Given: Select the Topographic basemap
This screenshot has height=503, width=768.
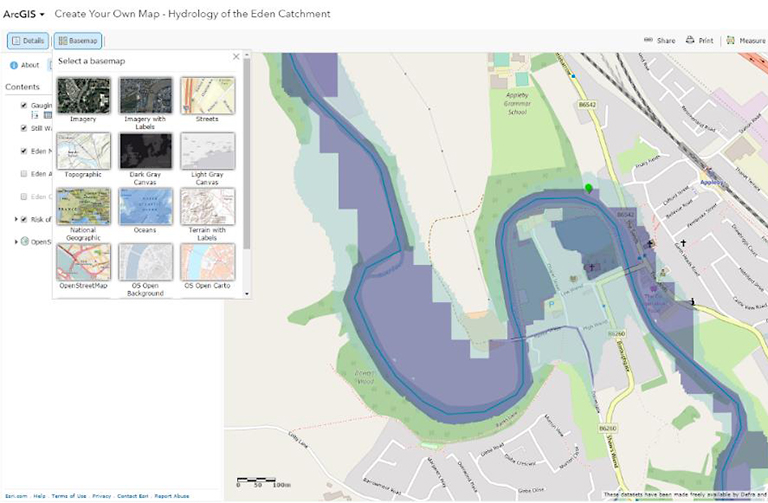Looking at the screenshot, I should (x=83, y=151).
